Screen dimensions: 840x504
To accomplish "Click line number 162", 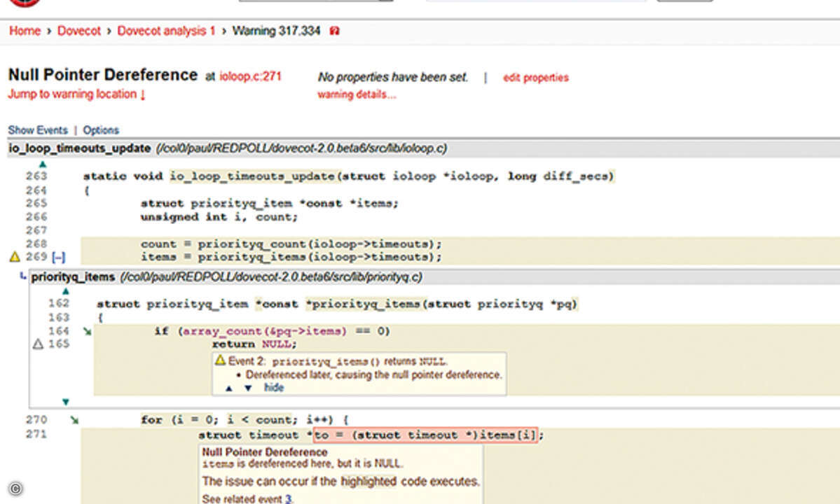I will [59, 303].
